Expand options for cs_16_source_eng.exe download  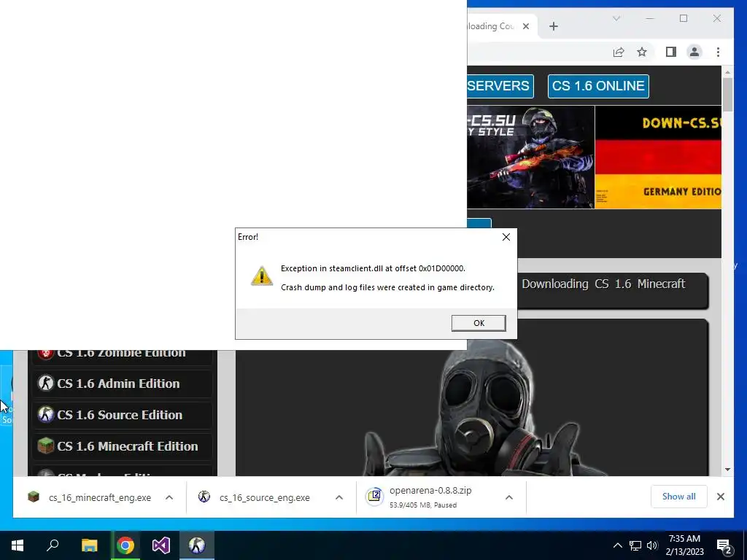pyautogui.click(x=339, y=497)
